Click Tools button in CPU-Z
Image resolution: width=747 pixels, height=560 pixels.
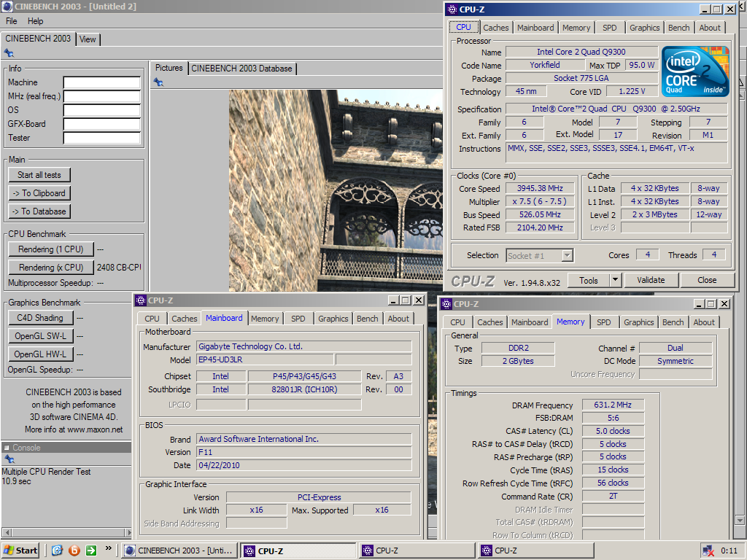click(x=589, y=280)
